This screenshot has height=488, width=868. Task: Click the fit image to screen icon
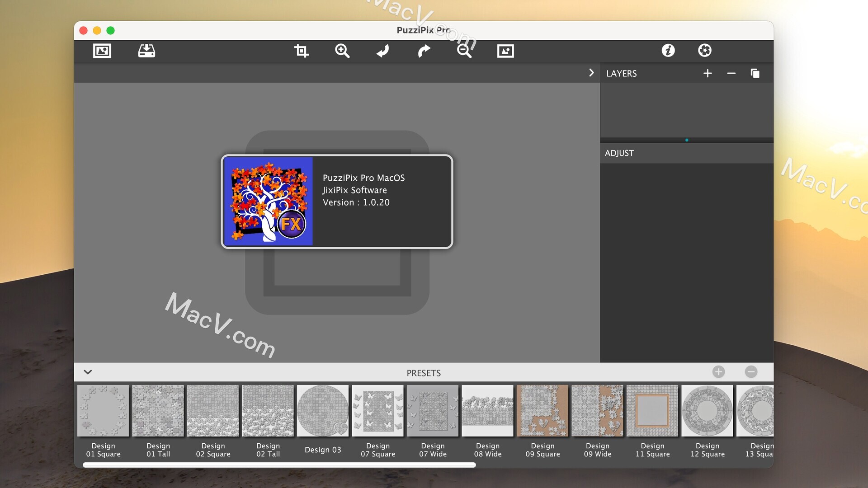pyautogui.click(x=505, y=51)
